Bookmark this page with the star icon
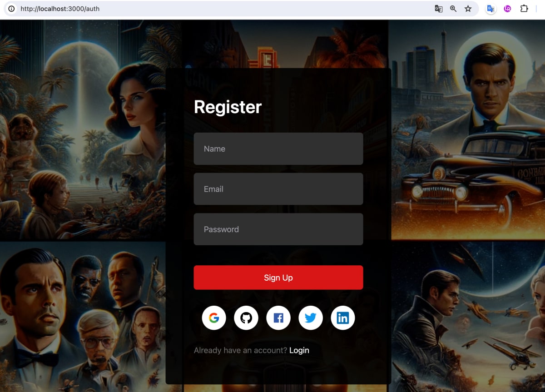545x392 pixels. pyautogui.click(x=468, y=9)
